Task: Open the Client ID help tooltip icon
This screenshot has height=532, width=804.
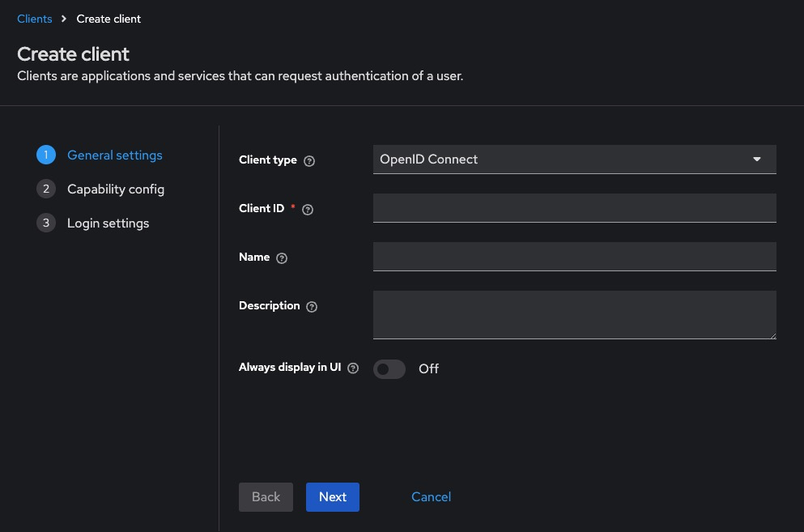Action: coord(308,210)
